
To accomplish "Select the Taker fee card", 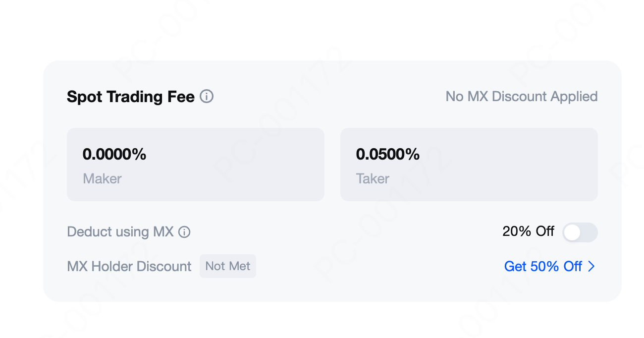I will (x=469, y=165).
